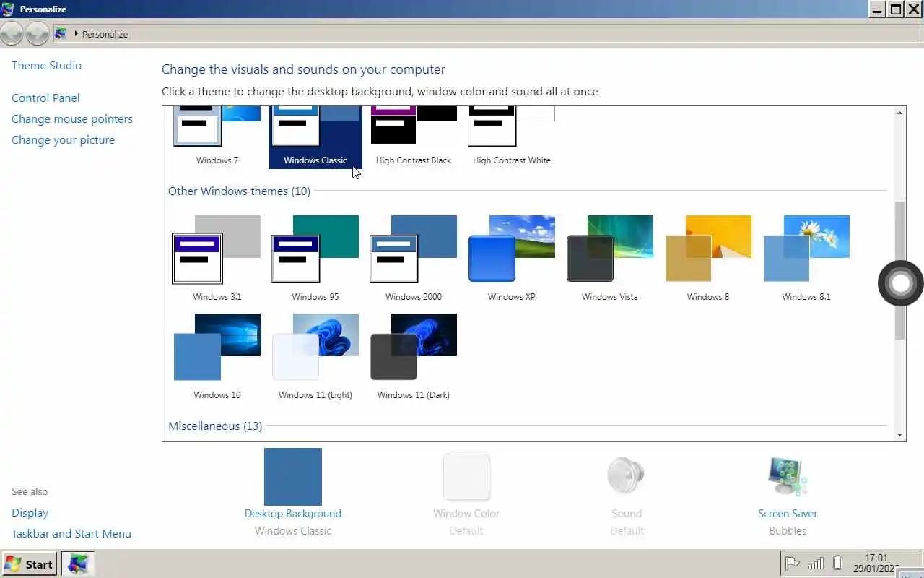Click the address bar Personalize icon

point(61,34)
